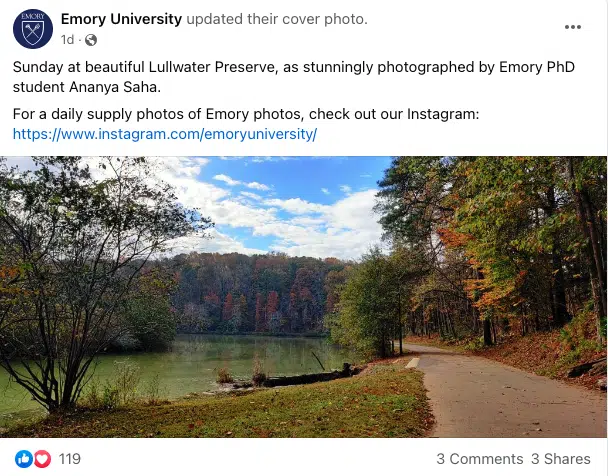Image resolution: width=608 pixels, height=476 pixels.
Task: Click the Emory University page name
Action: pyautogui.click(x=121, y=19)
